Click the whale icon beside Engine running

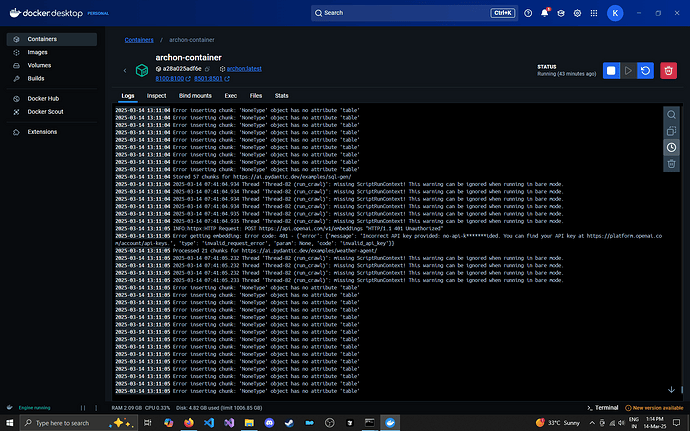10,408
